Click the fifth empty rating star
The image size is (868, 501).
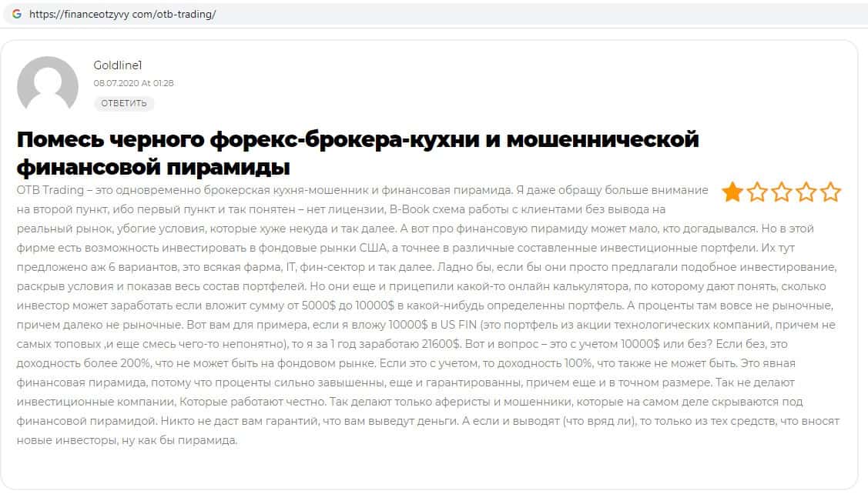830,192
